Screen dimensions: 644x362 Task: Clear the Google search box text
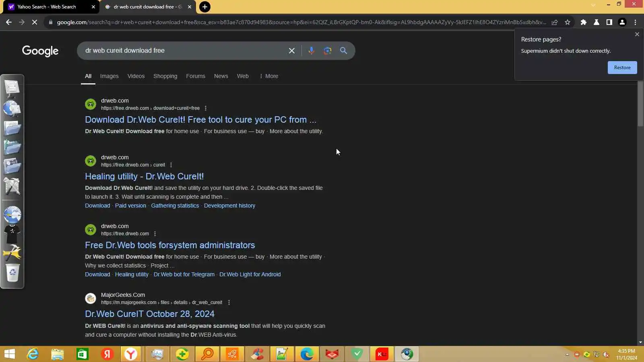click(x=292, y=51)
